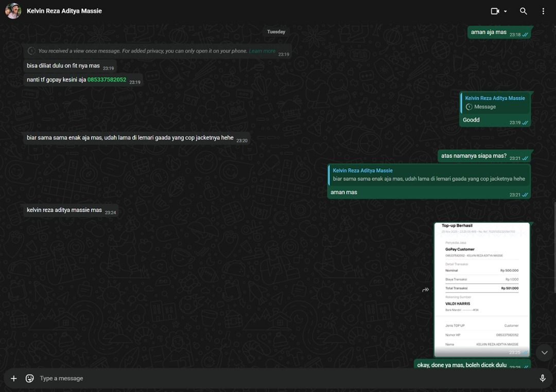
Task: Click contact name Kelvin Reza Aditya Massie
Action: (64, 11)
